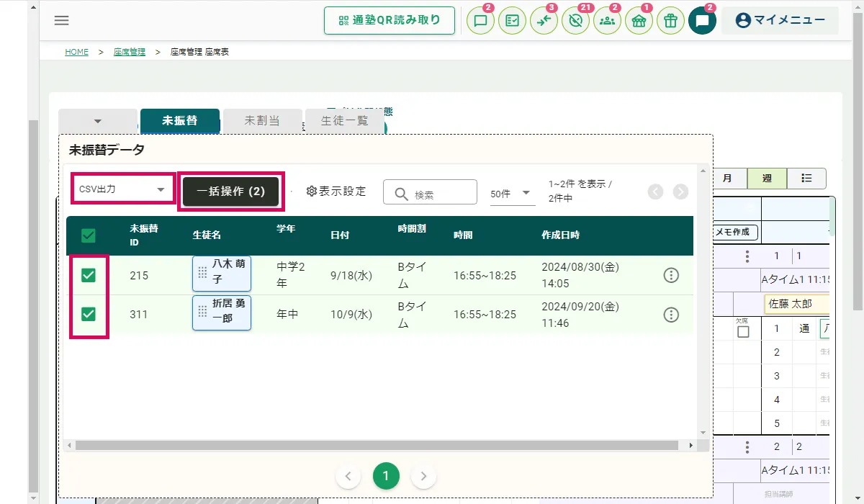Expand the unlabeled dropdown tab with arrow
Screen dimensions: 864x504
[x=98, y=121]
